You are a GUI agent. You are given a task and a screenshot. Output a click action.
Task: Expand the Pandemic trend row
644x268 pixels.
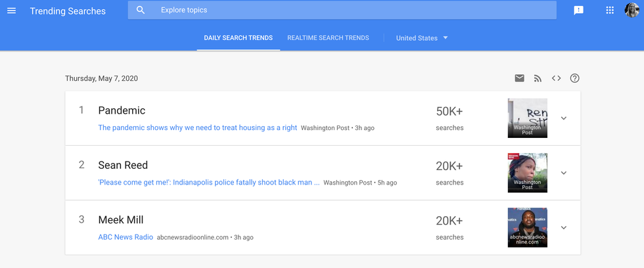(x=563, y=118)
